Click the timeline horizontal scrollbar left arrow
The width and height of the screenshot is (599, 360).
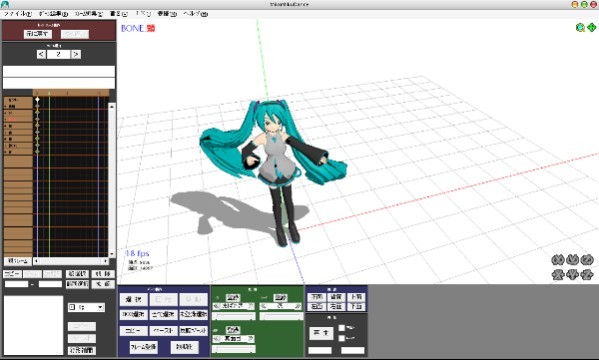click(36, 261)
